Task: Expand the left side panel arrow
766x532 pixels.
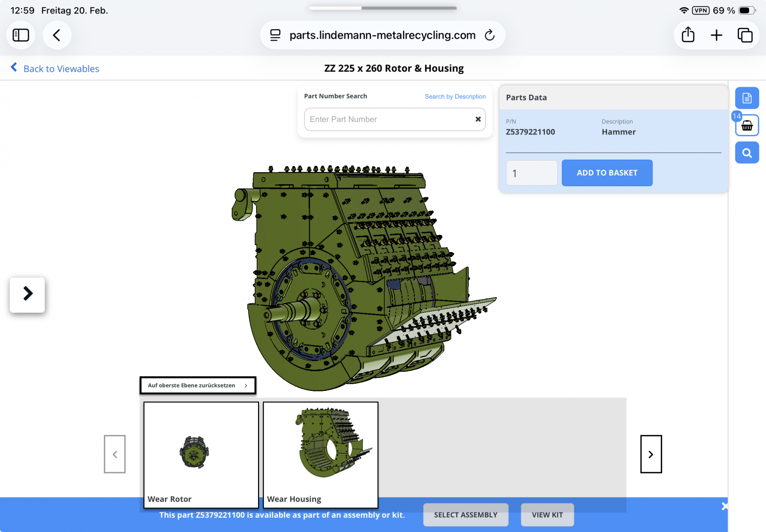Action: (x=27, y=294)
